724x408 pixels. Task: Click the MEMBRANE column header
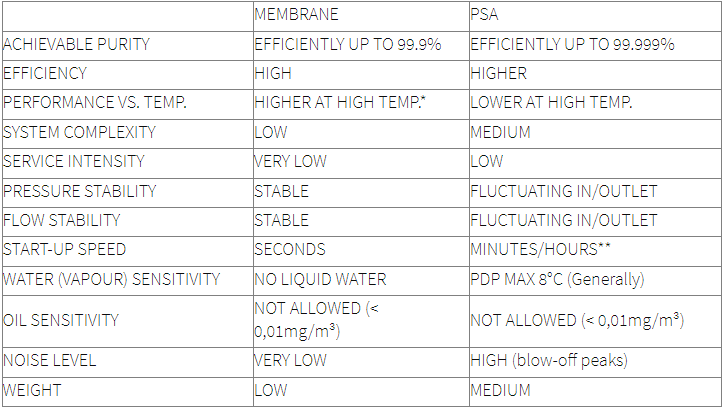click(296, 15)
